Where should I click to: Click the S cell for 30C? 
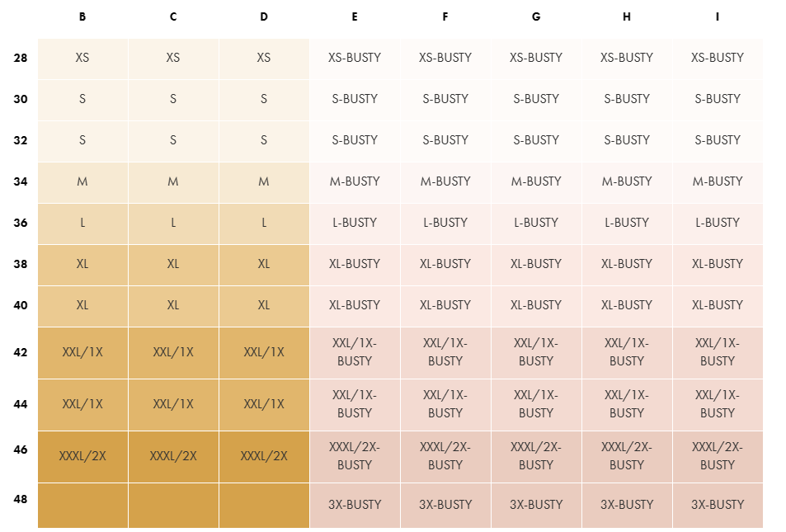tap(173, 99)
